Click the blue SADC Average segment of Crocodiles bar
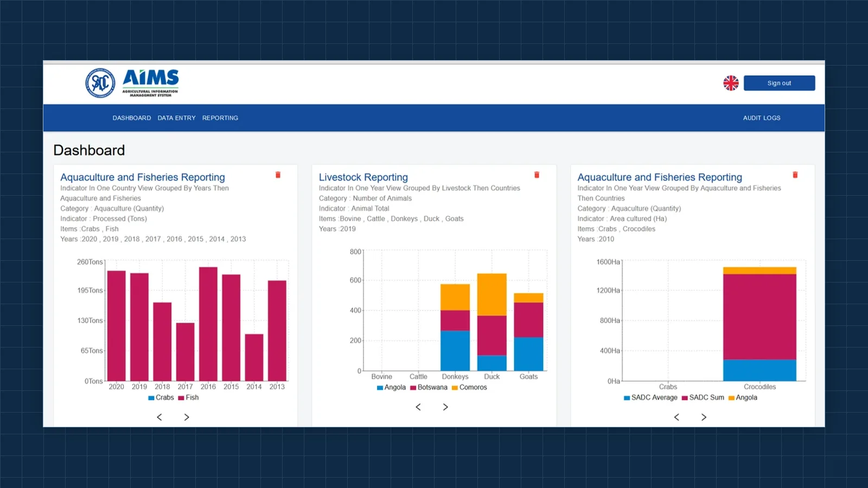868x488 pixels. (759, 370)
